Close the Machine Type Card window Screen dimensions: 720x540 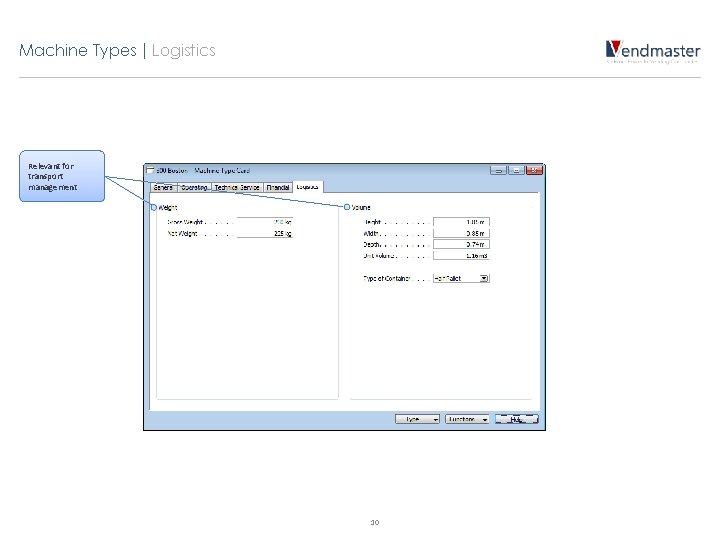pos(534,170)
